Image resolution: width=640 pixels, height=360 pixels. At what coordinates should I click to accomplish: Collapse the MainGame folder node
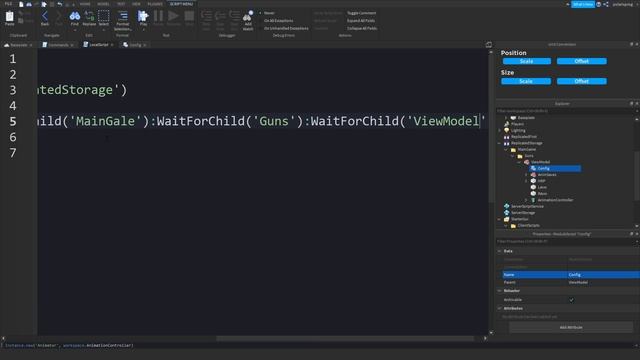pos(506,150)
